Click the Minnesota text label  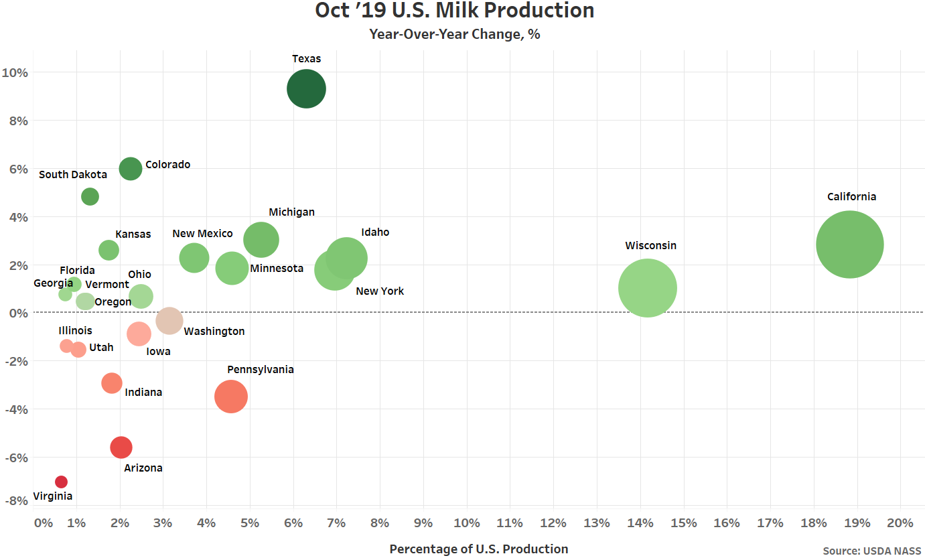pos(277,269)
